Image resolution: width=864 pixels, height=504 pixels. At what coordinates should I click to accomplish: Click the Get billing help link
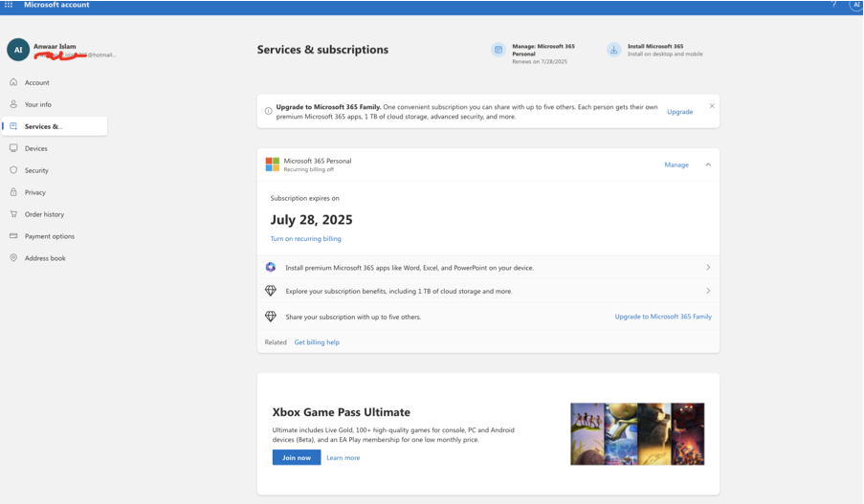tap(317, 342)
